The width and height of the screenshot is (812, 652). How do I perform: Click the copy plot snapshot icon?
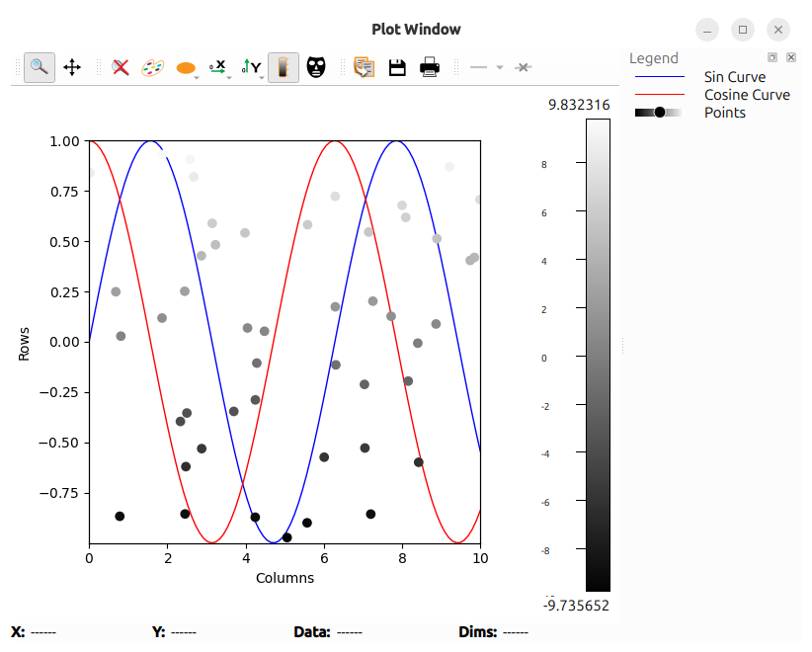(x=364, y=67)
